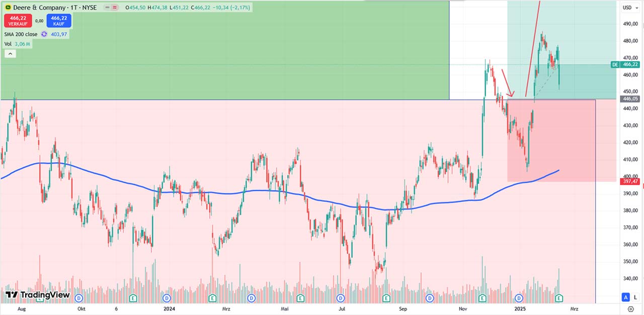Click the Deere logo beside the symbol name

pyautogui.click(x=8, y=8)
